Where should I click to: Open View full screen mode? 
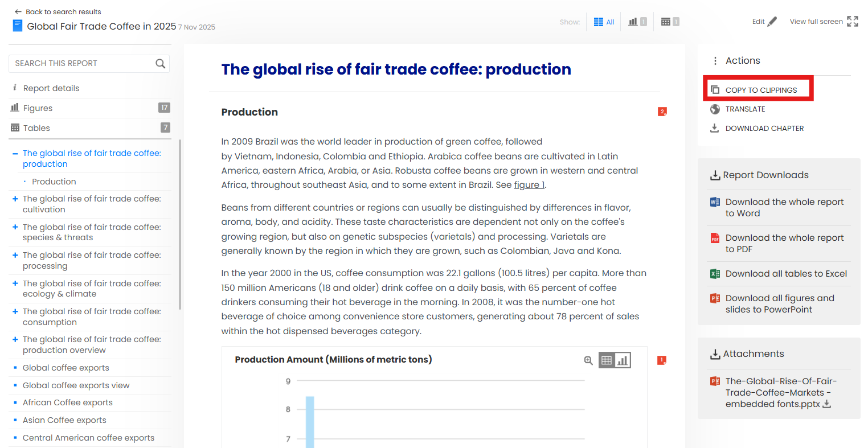click(852, 22)
